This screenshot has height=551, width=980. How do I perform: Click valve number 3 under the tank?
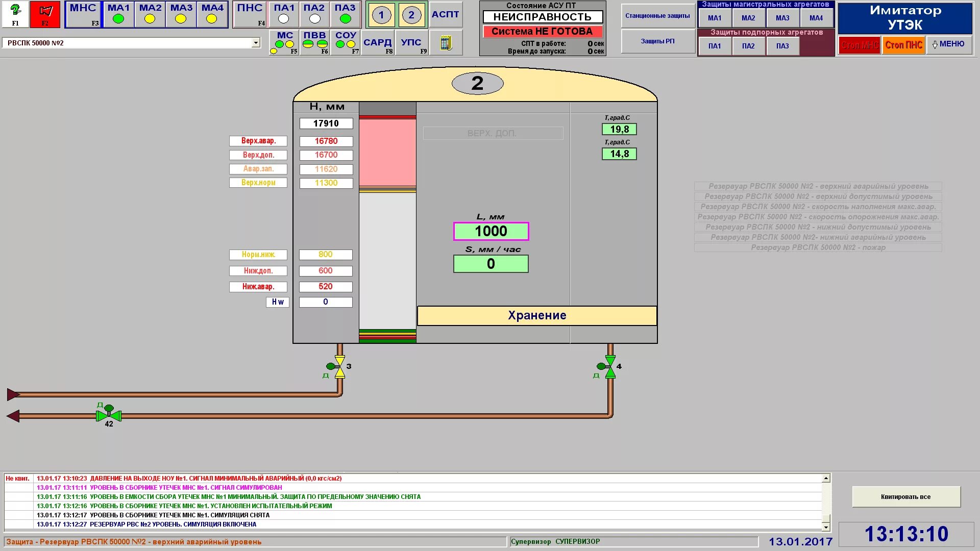tap(339, 366)
